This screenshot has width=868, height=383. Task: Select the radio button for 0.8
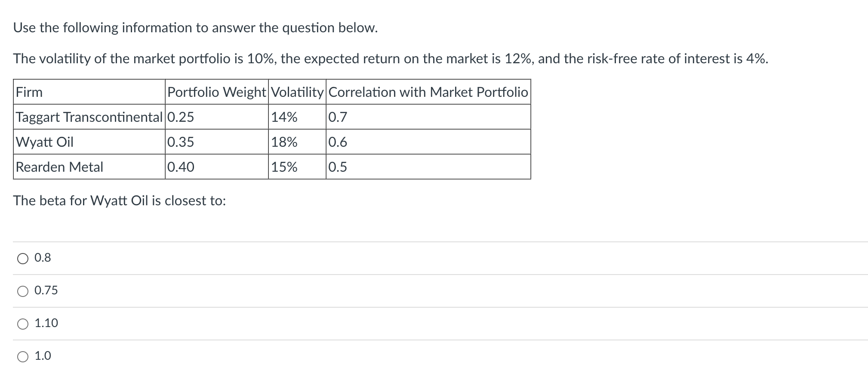point(23,258)
